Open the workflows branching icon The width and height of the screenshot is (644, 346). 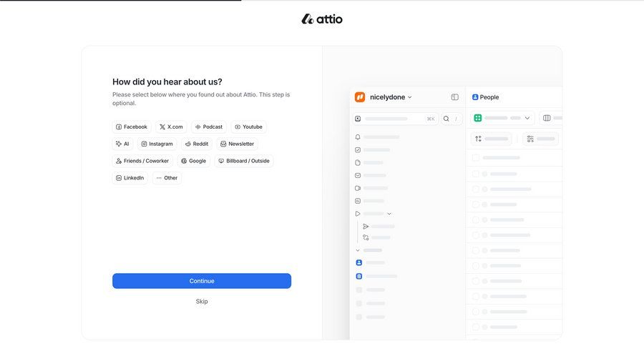point(366,237)
